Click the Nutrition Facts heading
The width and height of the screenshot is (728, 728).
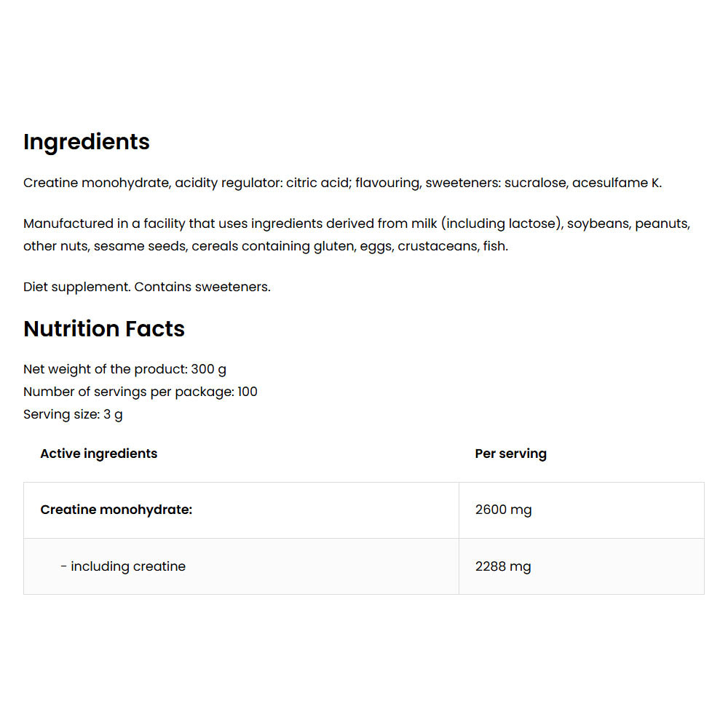point(104,329)
